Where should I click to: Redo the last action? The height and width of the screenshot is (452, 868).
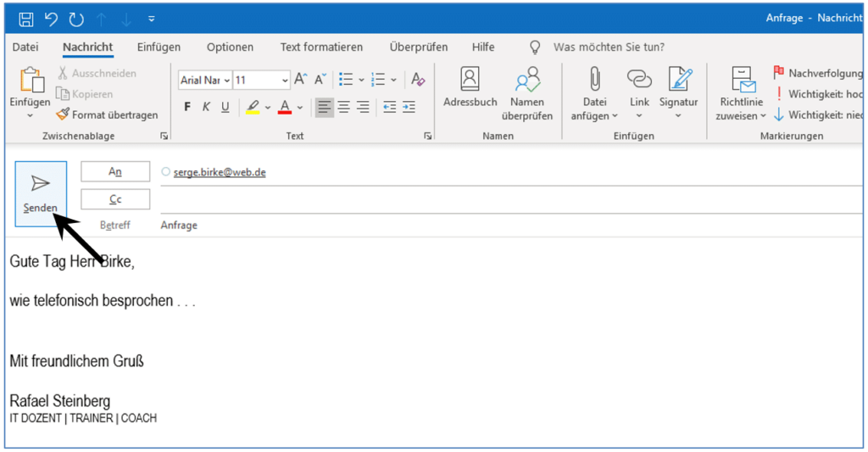[76, 20]
